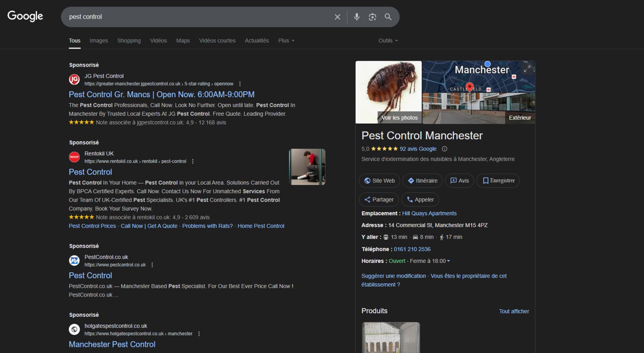Viewport: 644px width, 353px height.
Task: Select the walking travel time, 17 min
Action: point(451,237)
